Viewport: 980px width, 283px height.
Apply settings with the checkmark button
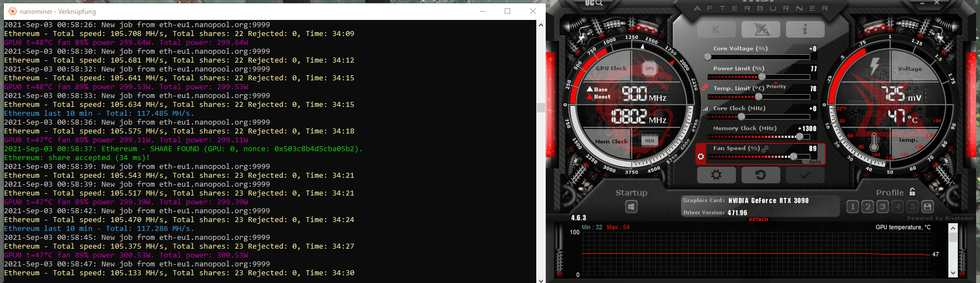click(x=805, y=175)
